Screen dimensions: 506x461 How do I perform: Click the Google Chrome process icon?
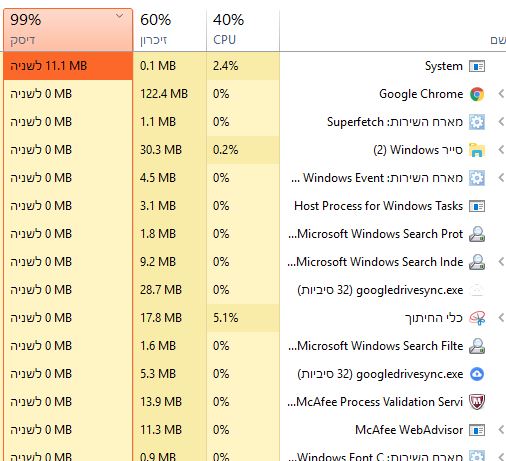[477, 94]
